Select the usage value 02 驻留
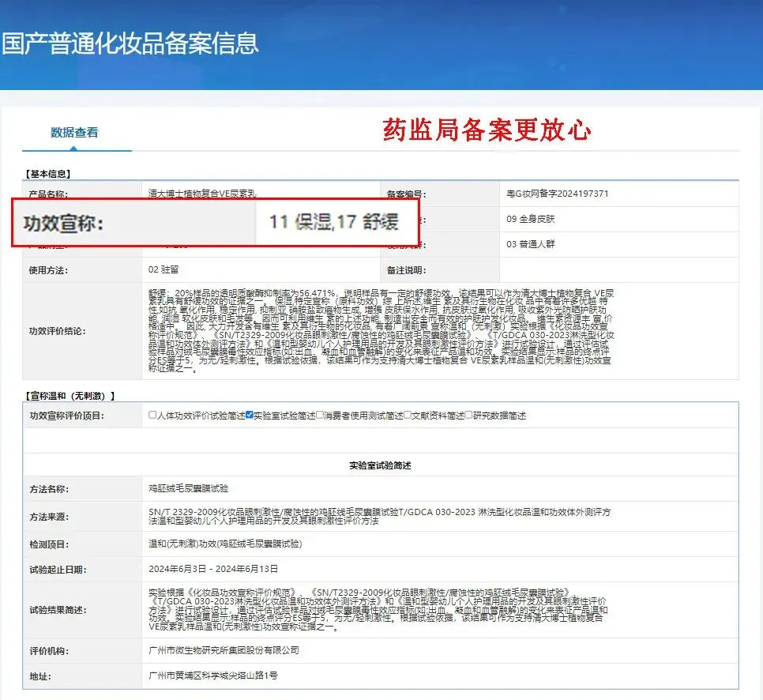This screenshot has width=763, height=700. click(x=163, y=269)
